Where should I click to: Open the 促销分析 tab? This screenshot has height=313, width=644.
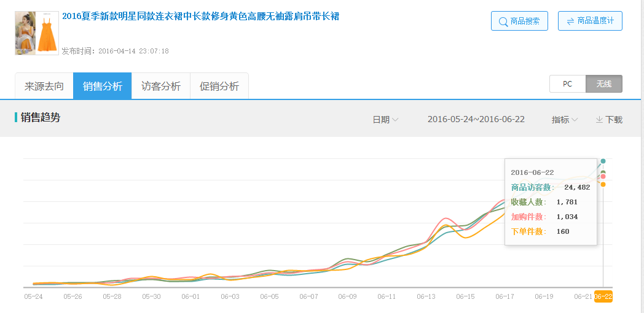point(219,86)
